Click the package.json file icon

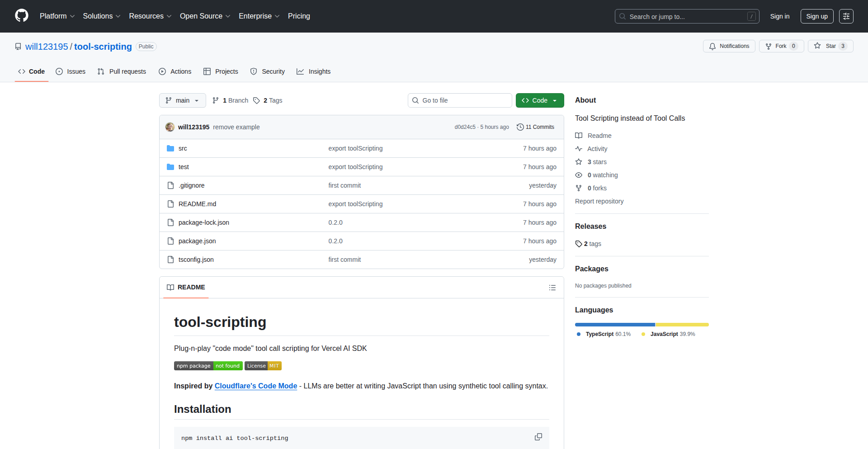click(x=170, y=241)
